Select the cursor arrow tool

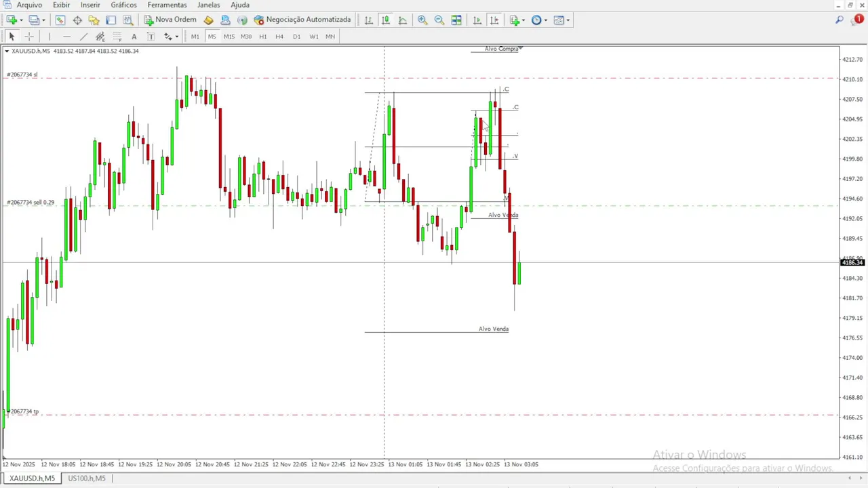pos(12,37)
